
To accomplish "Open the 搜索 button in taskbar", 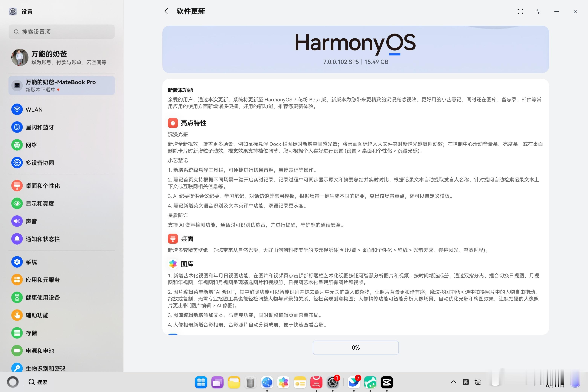I will tap(38, 382).
